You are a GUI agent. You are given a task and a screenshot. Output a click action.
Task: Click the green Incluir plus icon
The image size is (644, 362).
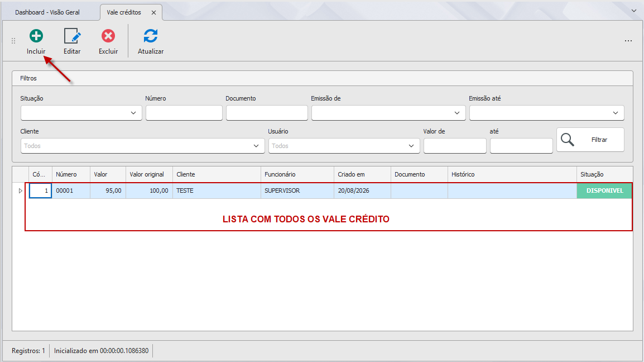(36, 36)
